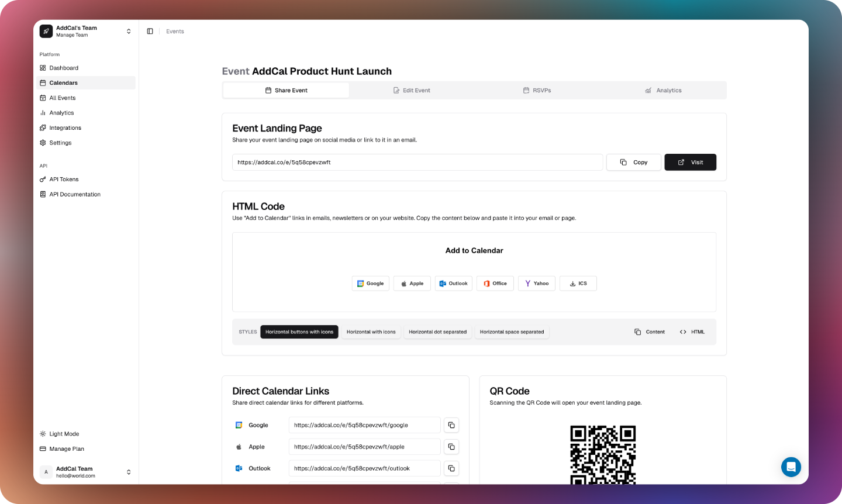Click the Google direct link field
Image resolution: width=842 pixels, height=504 pixels.
(x=365, y=425)
